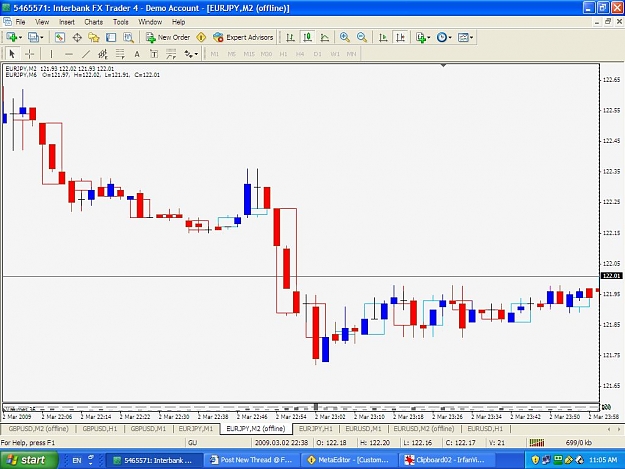
Task: Expand the Indicators dropdown arrow
Action: coord(429,37)
